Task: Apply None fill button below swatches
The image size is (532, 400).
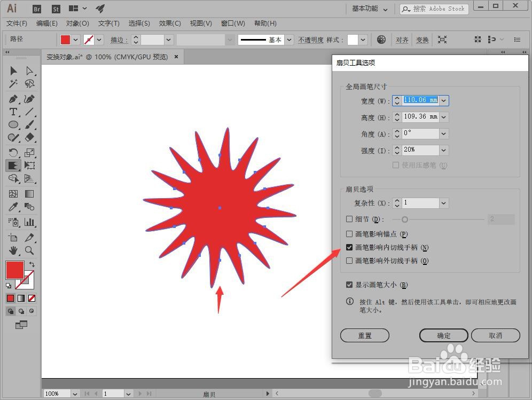Action: [32, 298]
